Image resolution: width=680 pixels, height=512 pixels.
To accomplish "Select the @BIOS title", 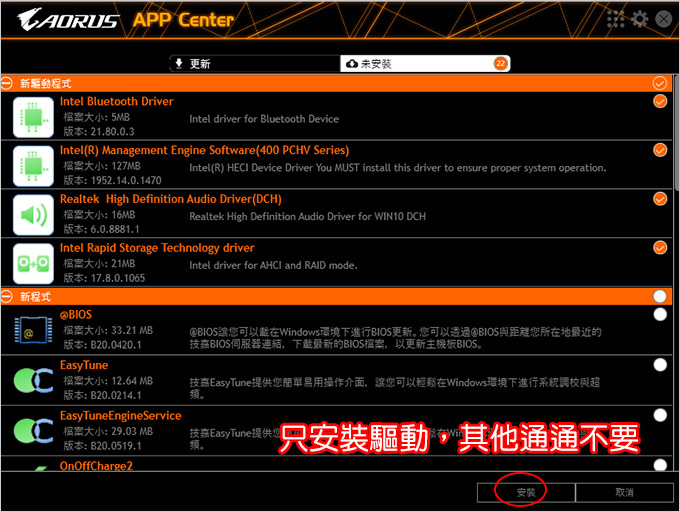I will pos(76,314).
